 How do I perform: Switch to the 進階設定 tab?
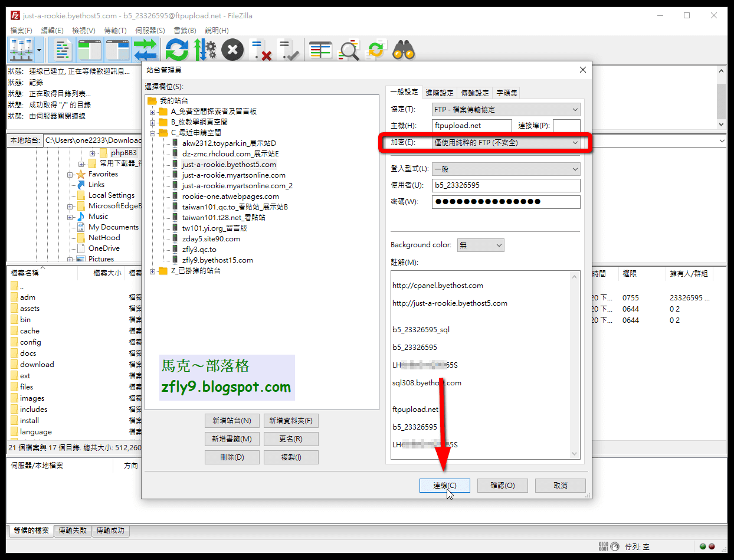[439, 92]
